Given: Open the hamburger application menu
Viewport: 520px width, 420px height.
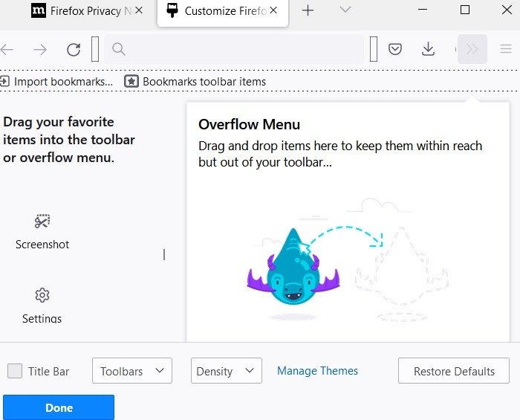Looking at the screenshot, I should pos(506,49).
